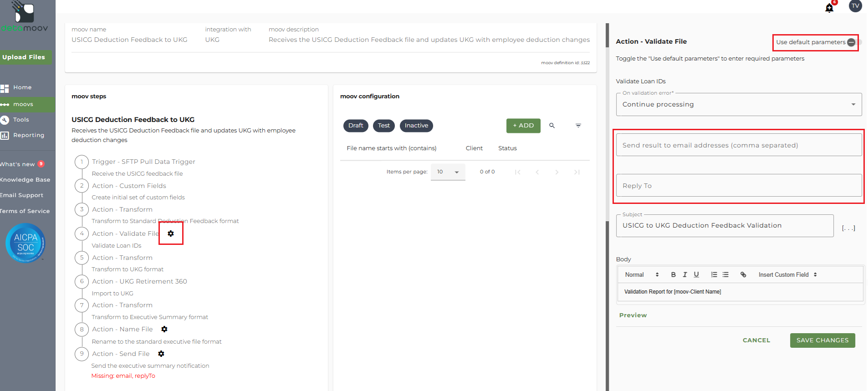The width and height of the screenshot is (868, 391).
Task: Click the Preview link
Action: point(633,315)
